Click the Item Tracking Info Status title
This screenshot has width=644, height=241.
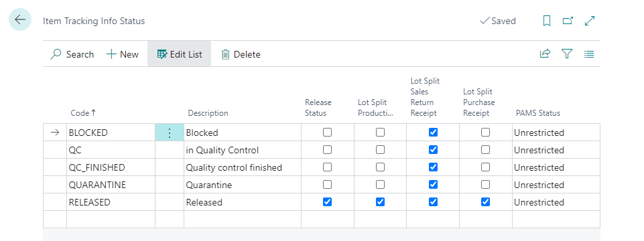click(94, 21)
